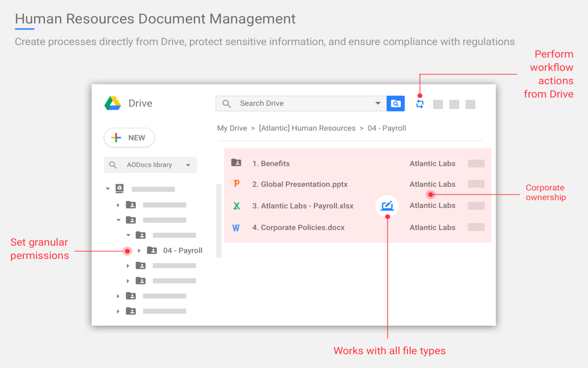The height and width of the screenshot is (368, 588).
Task: Click the AODocs library root drive icon
Action: coord(119,188)
